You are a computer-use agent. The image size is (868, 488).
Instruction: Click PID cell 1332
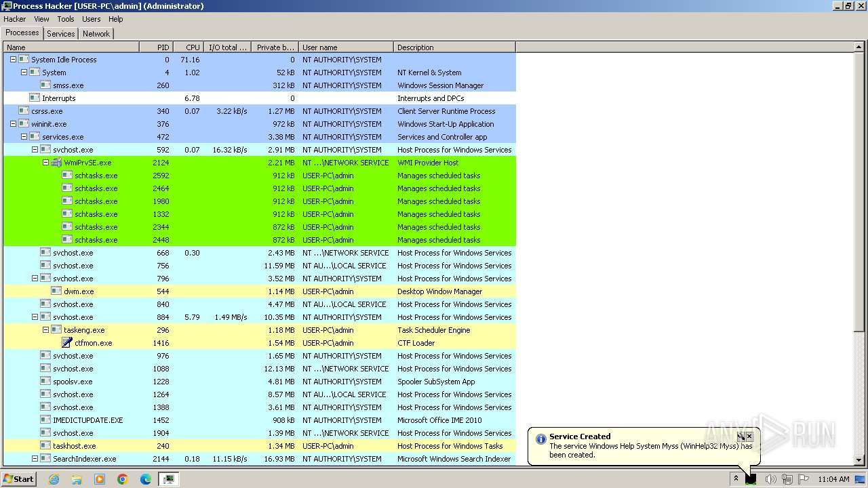click(161, 214)
